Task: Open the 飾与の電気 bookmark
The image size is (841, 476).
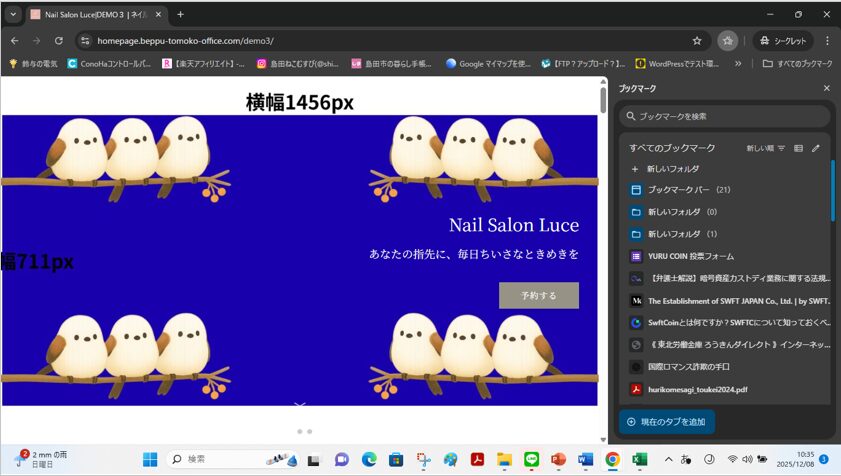Action: [x=33, y=63]
